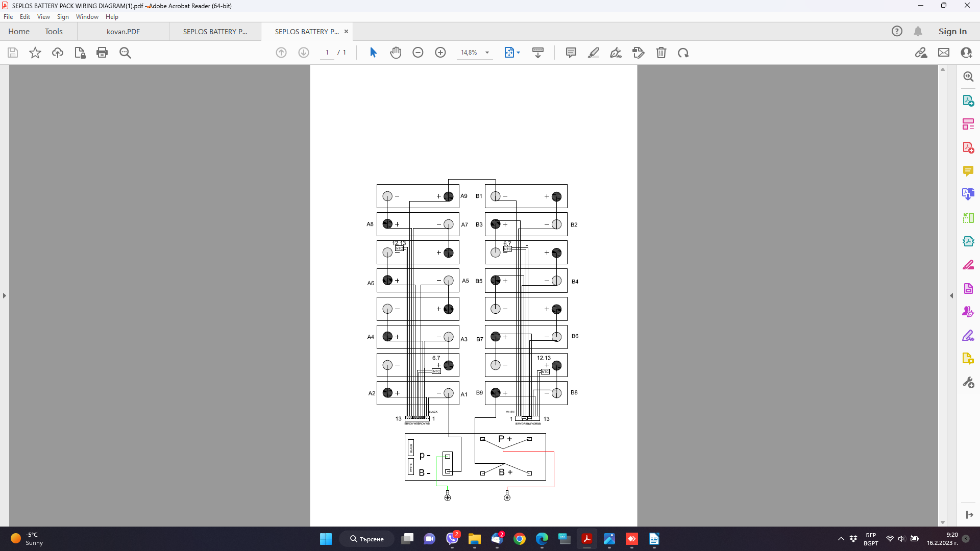Rotate the page view icon
Screen dimensions: 980x551
(x=683, y=53)
